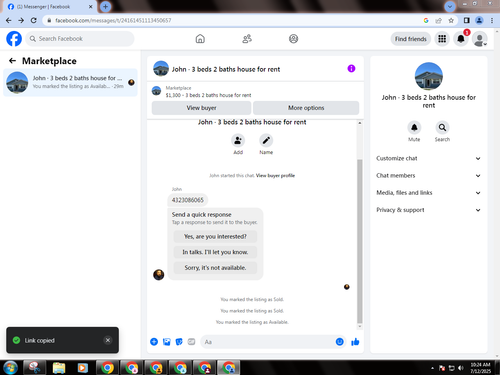
Task: Expand Media, files and links section
Action: tap(428, 193)
